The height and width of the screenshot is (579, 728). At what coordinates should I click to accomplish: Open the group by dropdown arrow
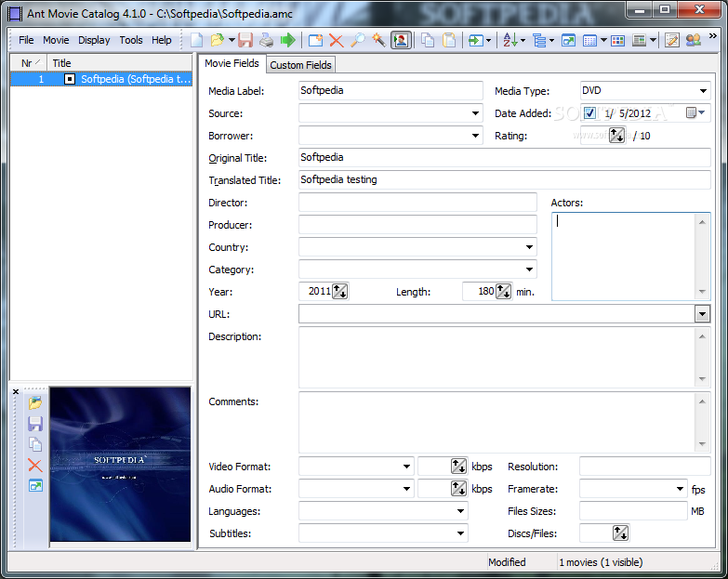click(551, 41)
